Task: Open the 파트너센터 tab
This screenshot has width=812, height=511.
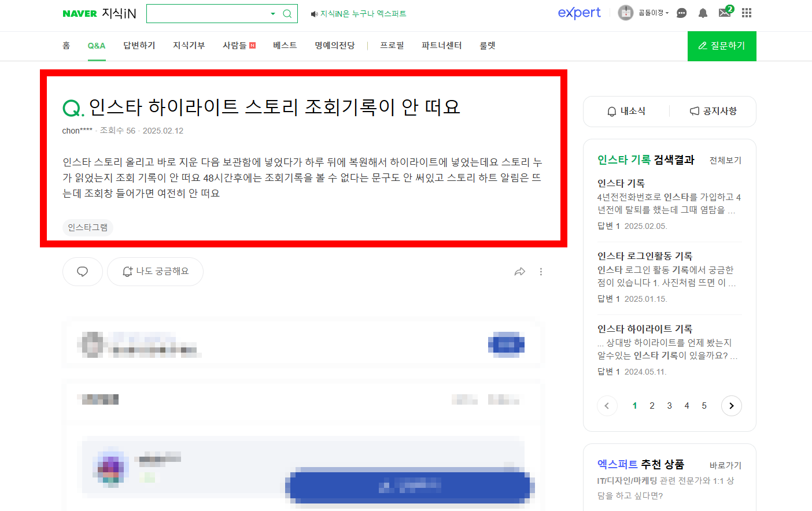Action: click(x=442, y=46)
